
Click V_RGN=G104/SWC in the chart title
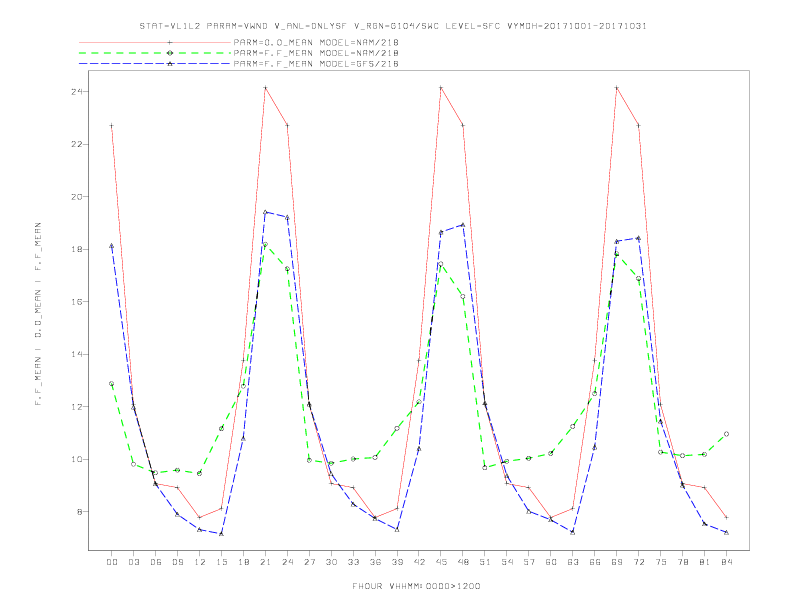[x=397, y=26]
